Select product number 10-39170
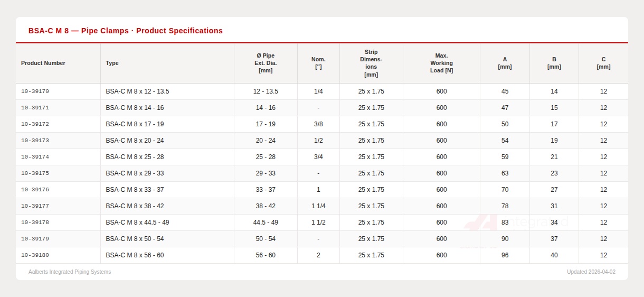Viewport: 644px width, 297px height. (x=35, y=91)
